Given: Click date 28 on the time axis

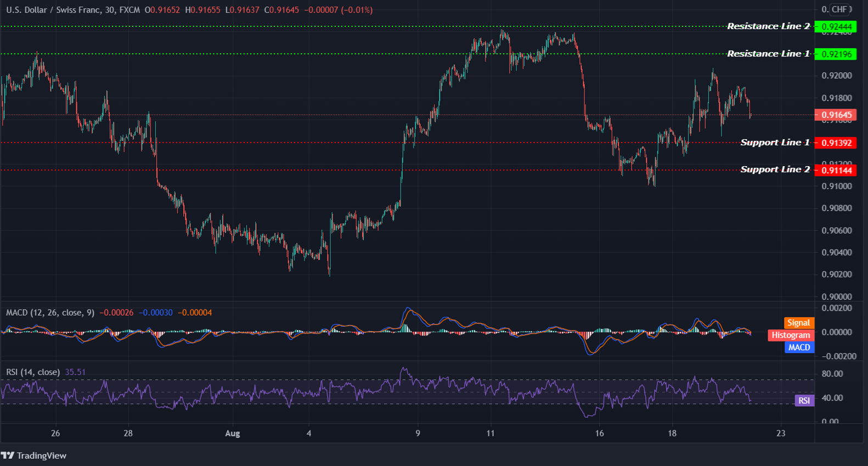Looking at the screenshot, I should [128, 433].
